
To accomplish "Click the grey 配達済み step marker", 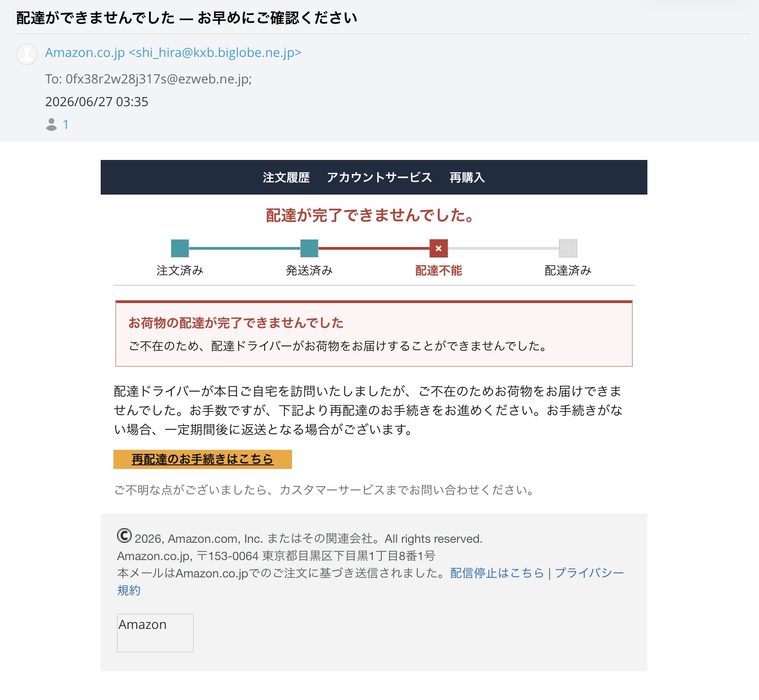I will pos(568,248).
